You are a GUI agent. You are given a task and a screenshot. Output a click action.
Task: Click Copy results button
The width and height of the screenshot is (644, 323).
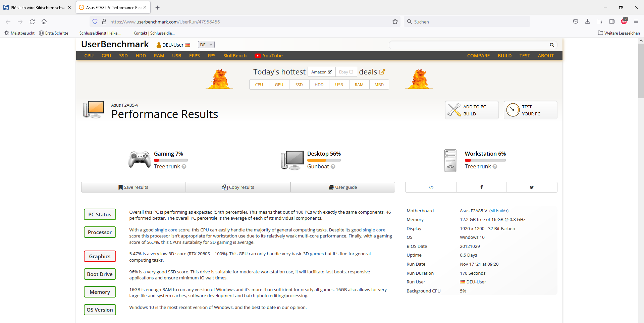[x=238, y=187]
